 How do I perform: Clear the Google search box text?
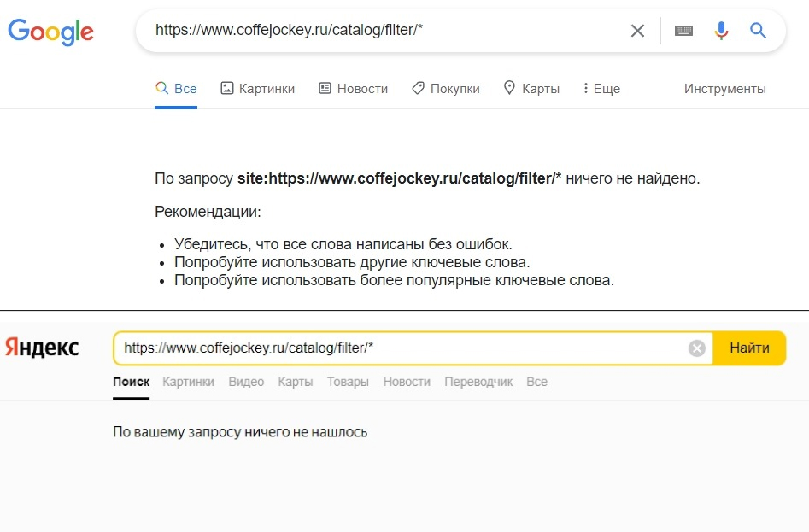tap(637, 31)
